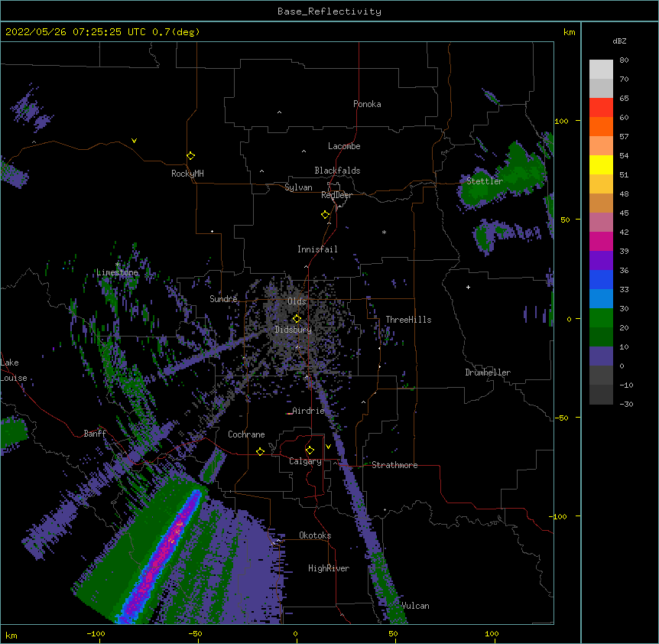Click the Base_Reflectivity title
659x644 pixels.
(329, 11)
